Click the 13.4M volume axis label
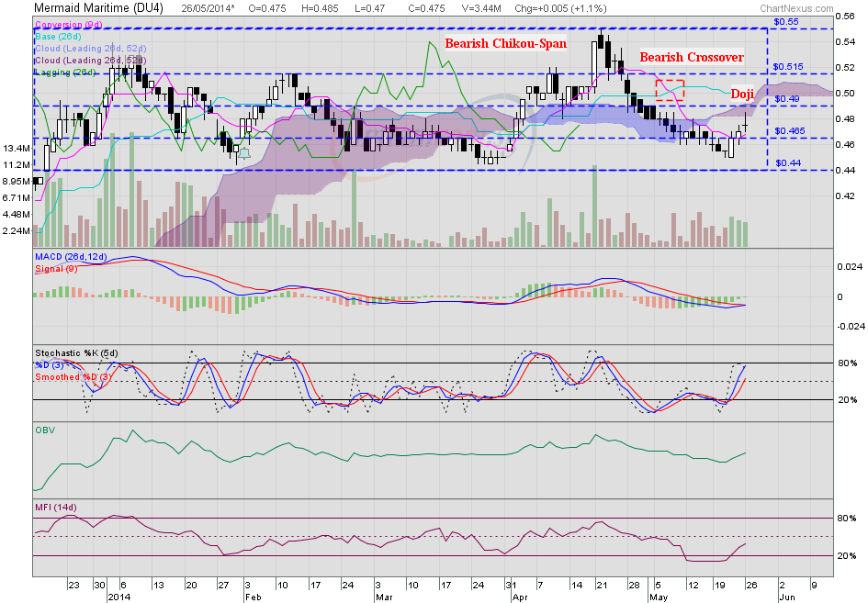 click(x=16, y=149)
